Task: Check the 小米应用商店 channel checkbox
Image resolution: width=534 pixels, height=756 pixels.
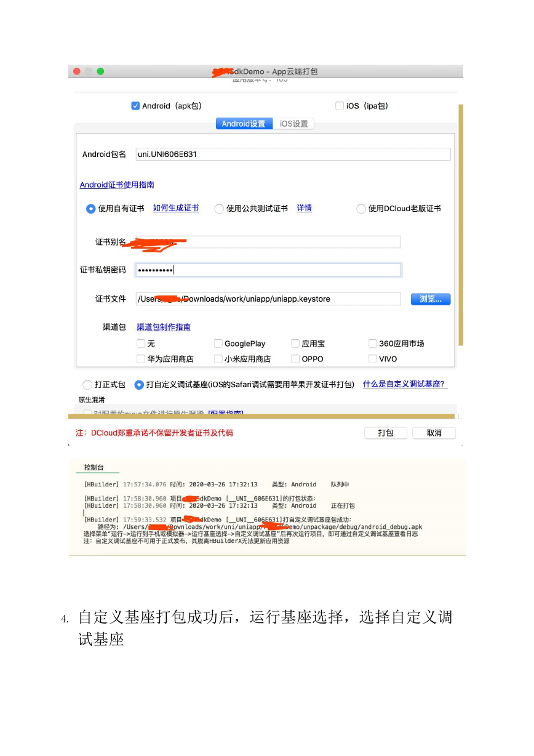Action: click(x=218, y=359)
